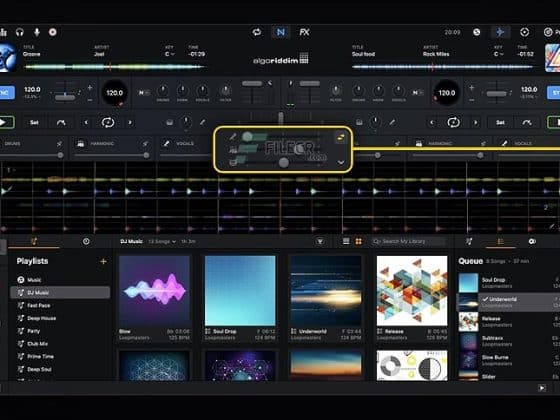Screen dimensions: 560x420
Task: Click left deck Harmonic piano icon
Action: click(x=80, y=144)
